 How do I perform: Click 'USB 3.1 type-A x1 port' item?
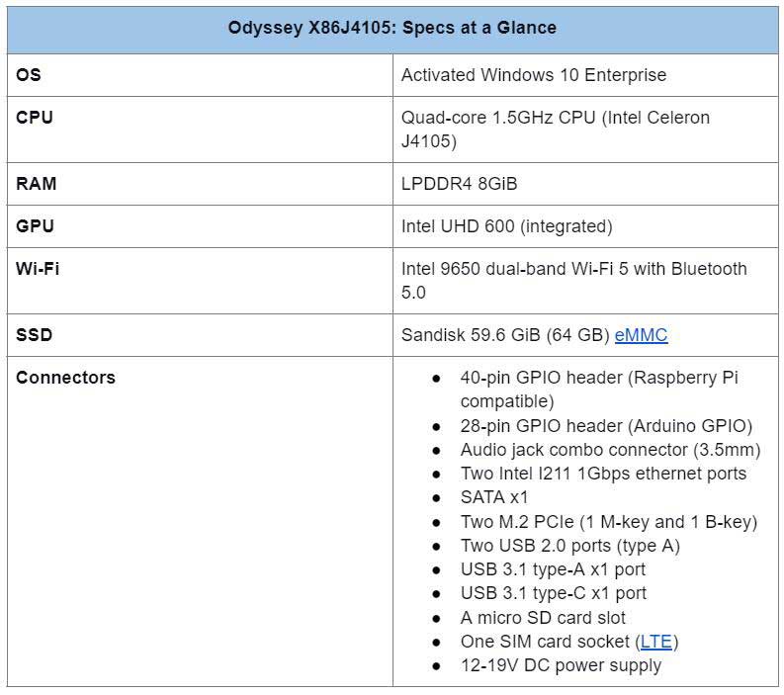[553, 569]
